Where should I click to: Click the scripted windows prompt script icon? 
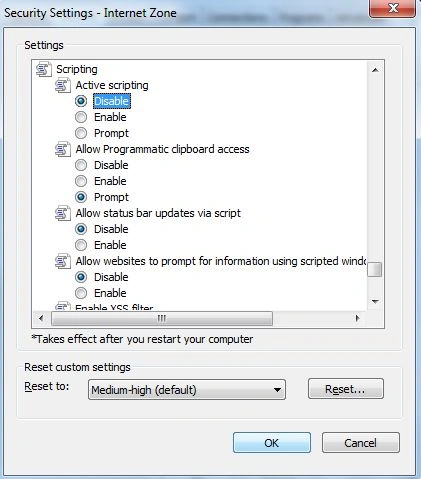coord(63,261)
